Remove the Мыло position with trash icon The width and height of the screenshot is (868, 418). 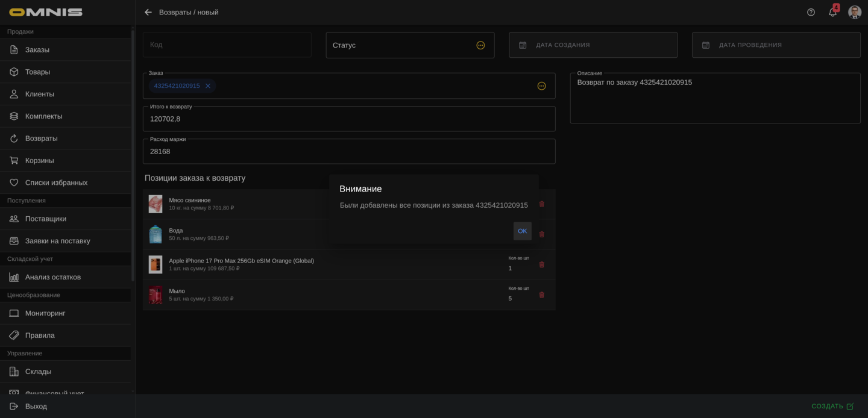[541, 295]
